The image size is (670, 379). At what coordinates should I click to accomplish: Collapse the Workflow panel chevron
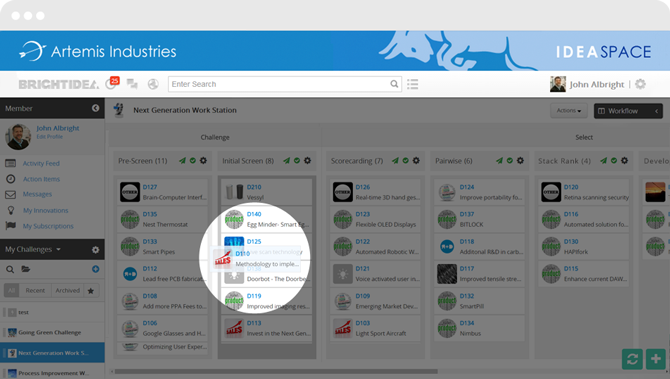tap(657, 111)
